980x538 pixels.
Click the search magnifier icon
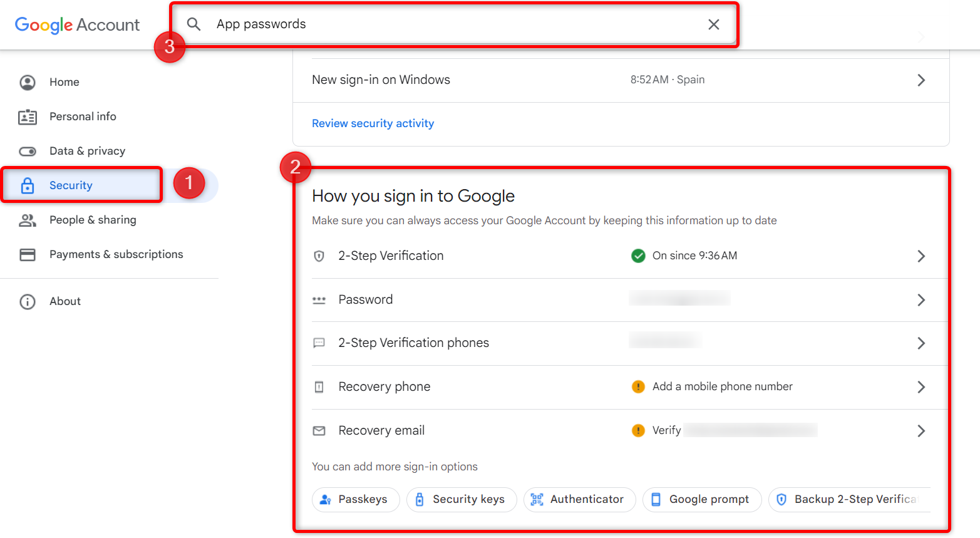(194, 24)
